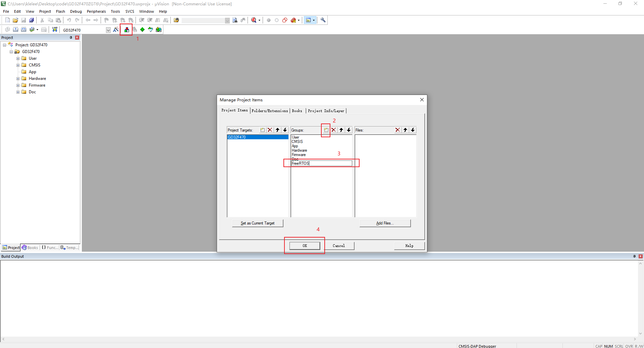644x348 pixels.
Task: Switch to the Folders/Extensions tab
Action: pyautogui.click(x=270, y=111)
